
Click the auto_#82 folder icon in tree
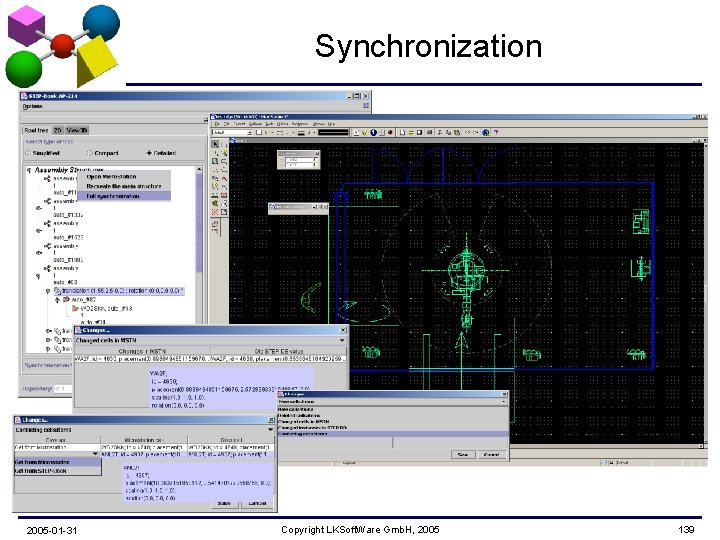tap(66, 299)
